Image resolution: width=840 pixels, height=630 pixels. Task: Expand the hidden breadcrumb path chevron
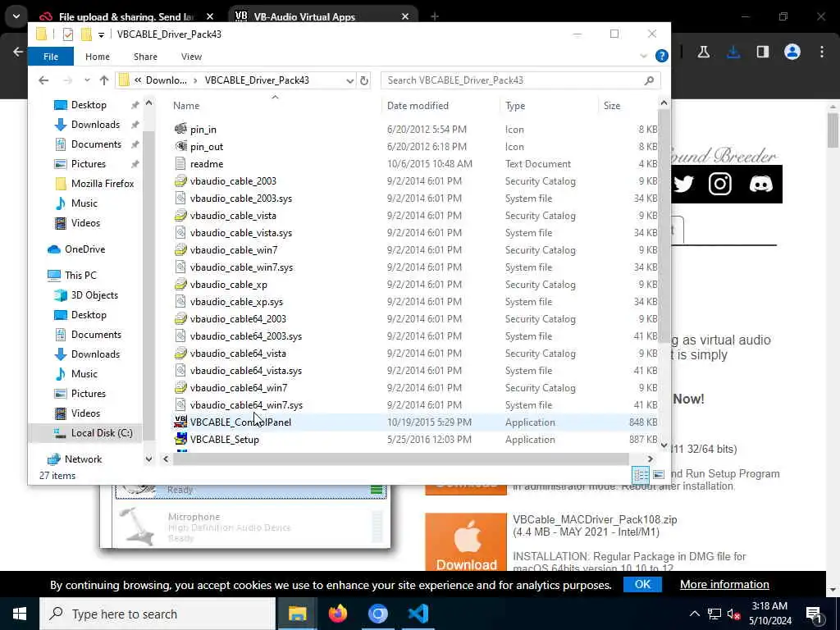[138, 80]
